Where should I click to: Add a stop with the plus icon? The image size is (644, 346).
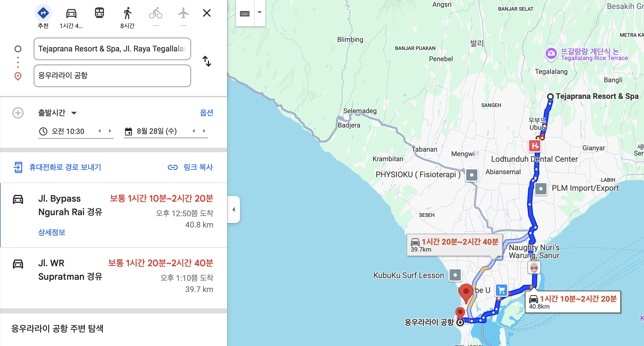18,113
